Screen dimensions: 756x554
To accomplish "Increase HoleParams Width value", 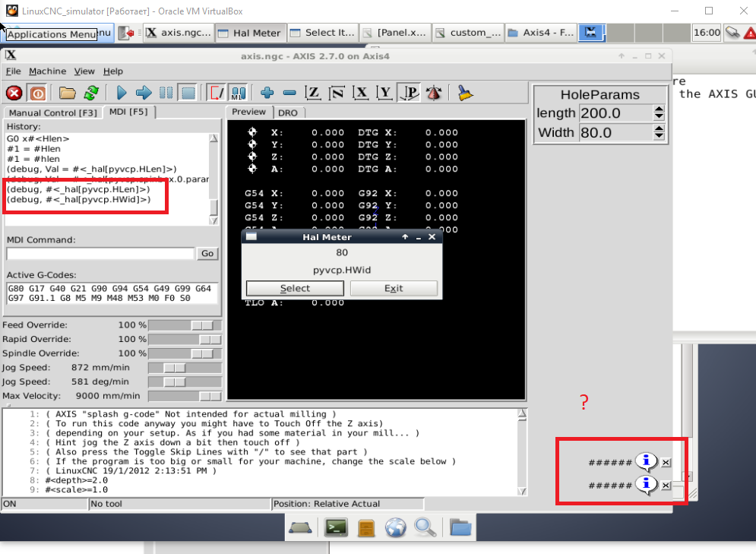I will coord(659,128).
